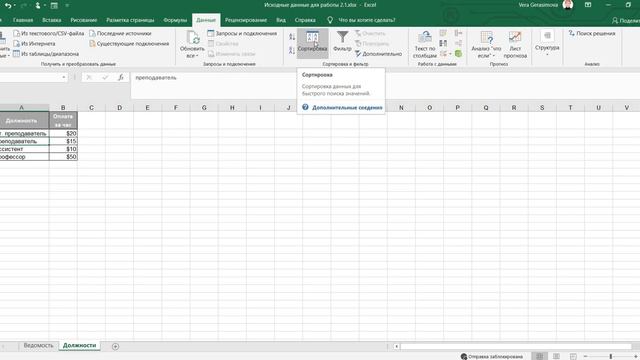Import From Web (Из Интернета)
Viewport: 640px width, 360px height.
pos(34,44)
